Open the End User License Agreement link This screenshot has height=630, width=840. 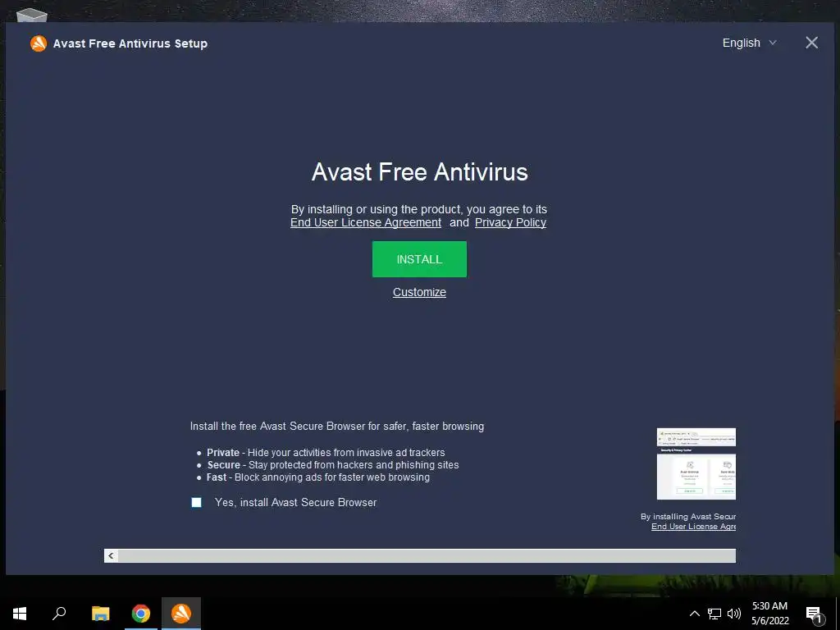(x=366, y=222)
